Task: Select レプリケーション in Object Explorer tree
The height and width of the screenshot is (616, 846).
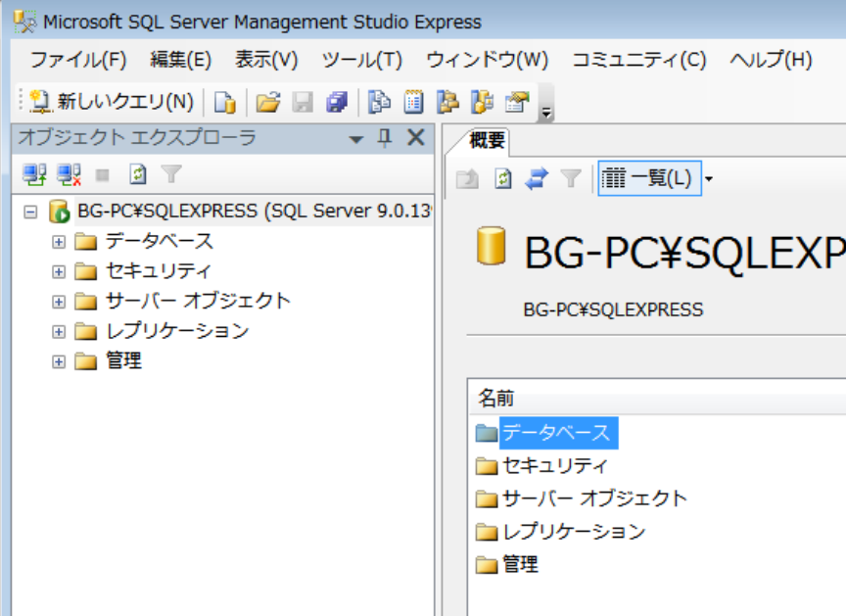Action: tap(177, 331)
